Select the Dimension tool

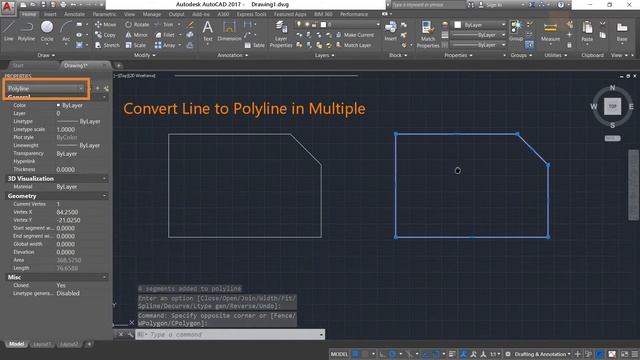point(229,31)
